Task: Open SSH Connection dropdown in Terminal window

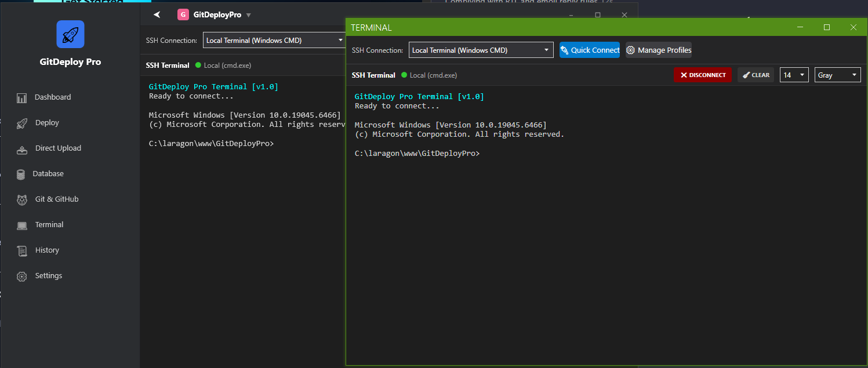Action: 481,50
